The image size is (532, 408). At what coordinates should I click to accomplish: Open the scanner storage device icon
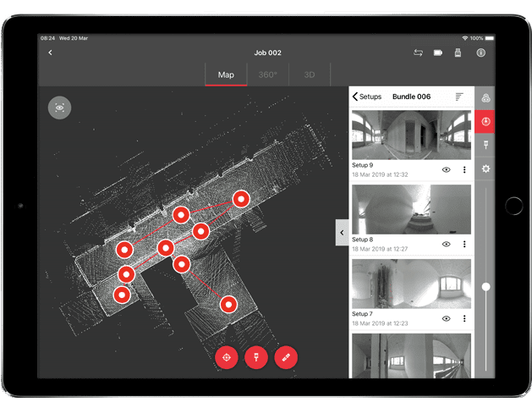(x=458, y=52)
